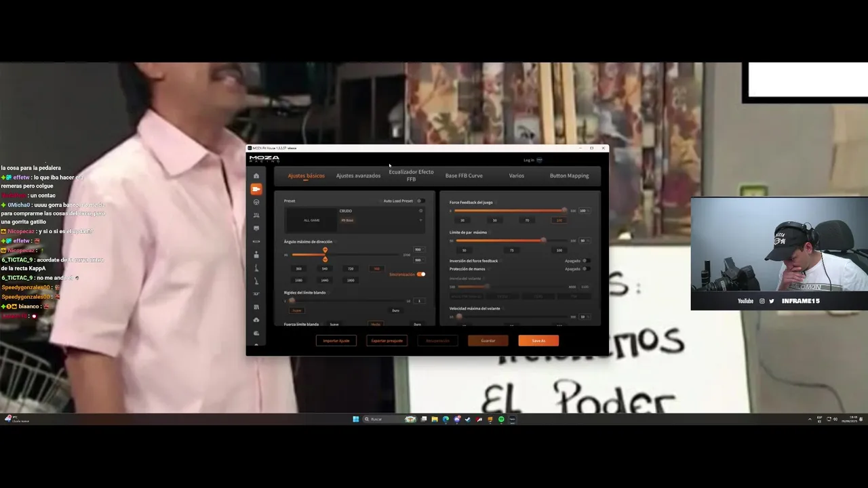The image size is (868, 488).
Task: Select the ALL GAME preset thumbnail
Action: click(311, 220)
